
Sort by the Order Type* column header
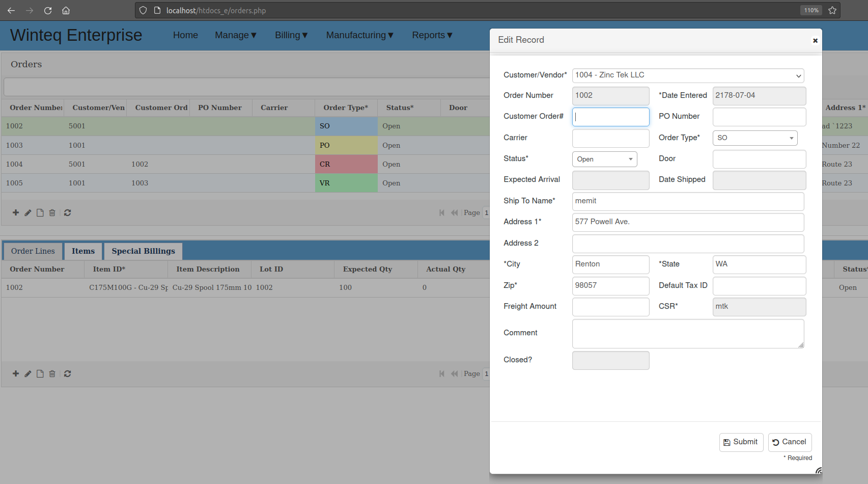point(346,107)
